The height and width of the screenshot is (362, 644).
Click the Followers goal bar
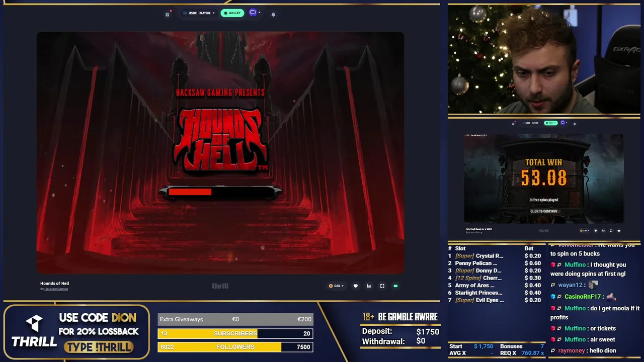coord(235,347)
